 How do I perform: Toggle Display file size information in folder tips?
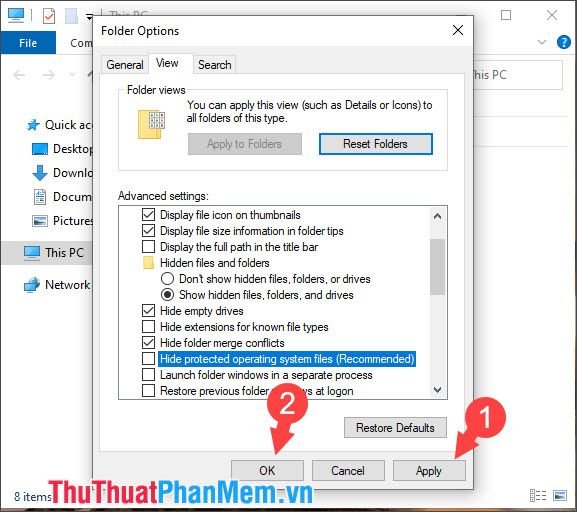[x=148, y=231]
